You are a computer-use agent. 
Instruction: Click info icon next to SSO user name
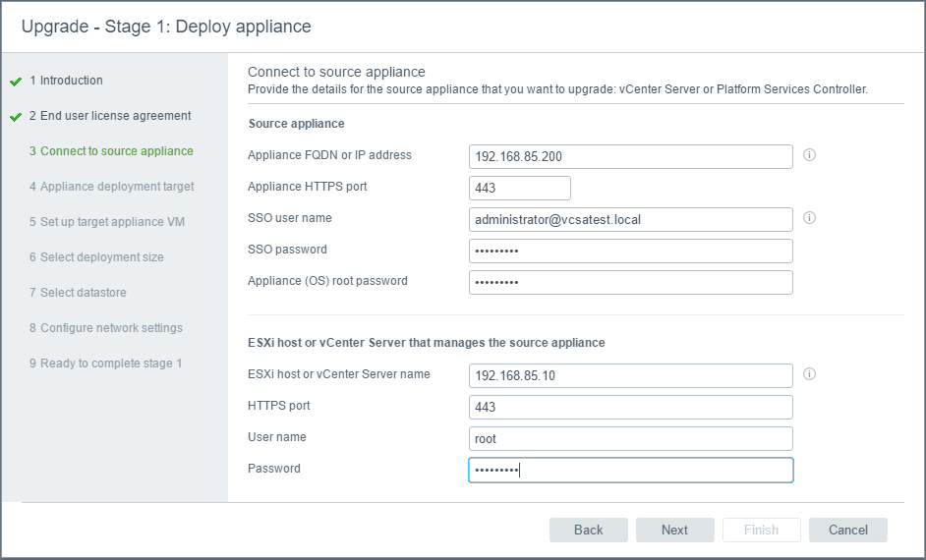(810, 218)
